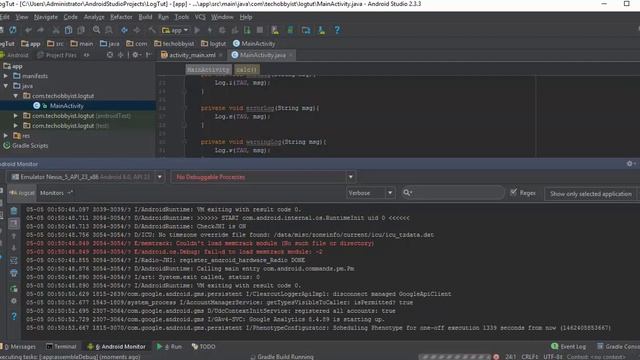The image size is (640, 360).
Task: Click the scroll-from-source target icon
Action: pyautogui.click(x=110, y=55)
